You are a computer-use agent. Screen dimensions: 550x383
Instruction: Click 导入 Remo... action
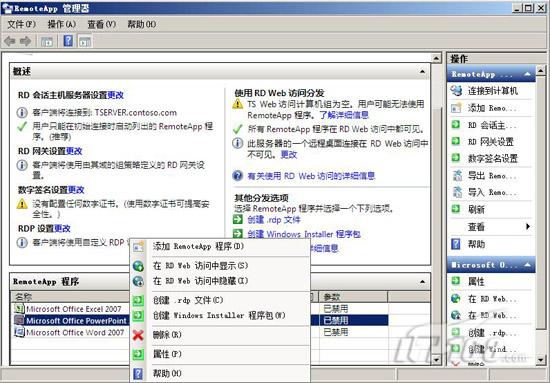coord(491,192)
